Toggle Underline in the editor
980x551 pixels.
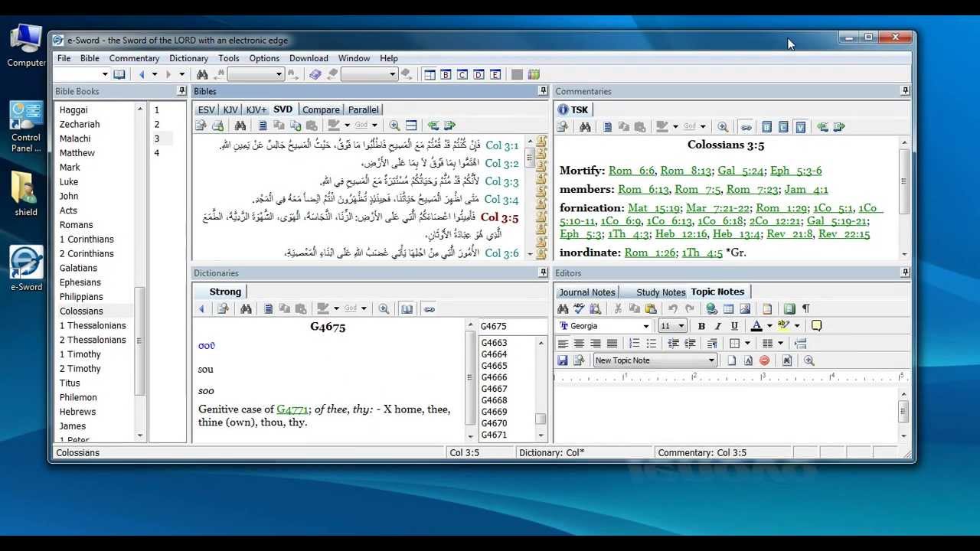pos(734,326)
